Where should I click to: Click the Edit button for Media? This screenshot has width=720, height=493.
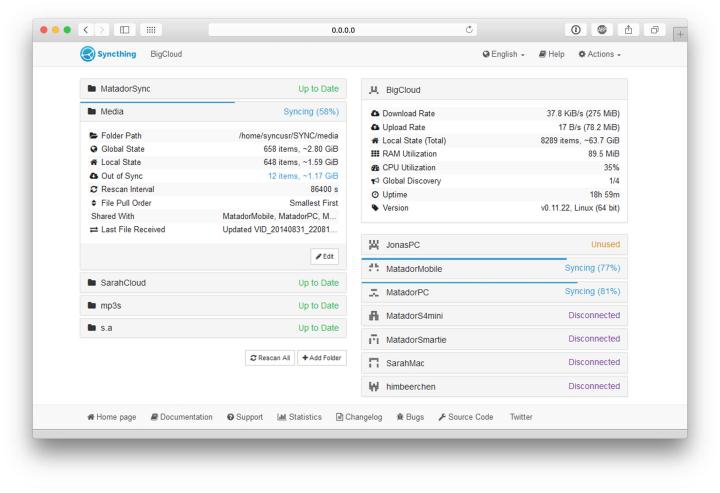click(x=325, y=257)
